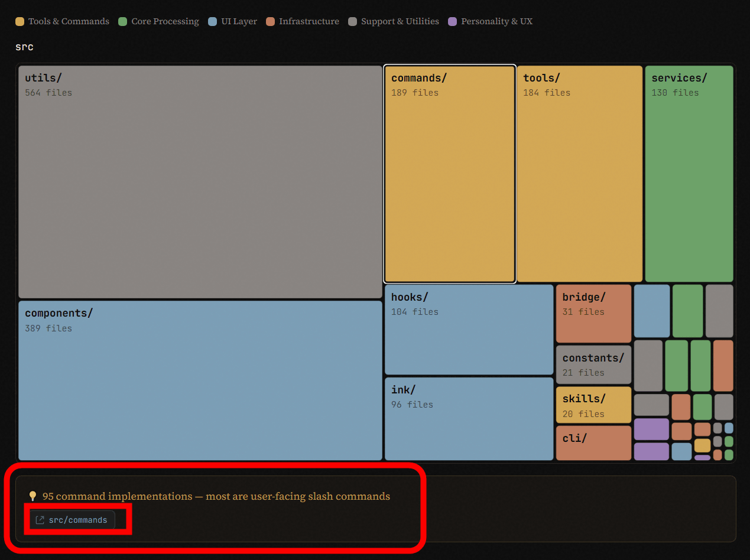
Task: Select the commands/ tile in the treemap
Action: 449,174
